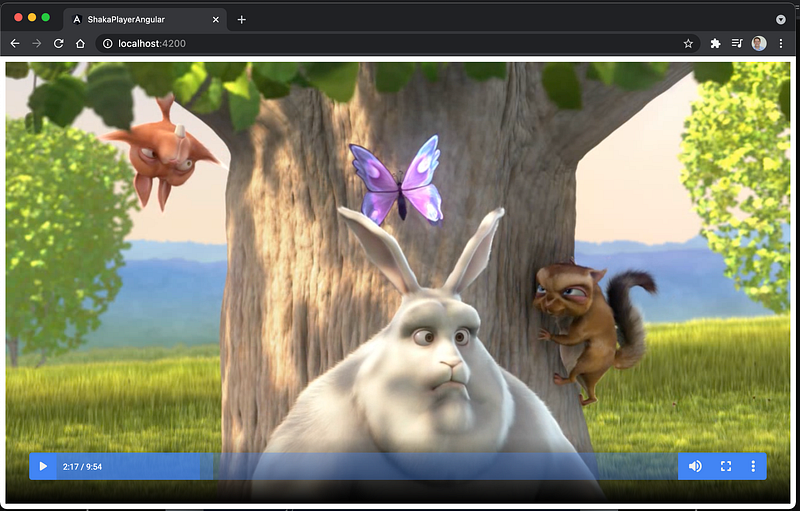Bookmark this page with the star

[688, 44]
